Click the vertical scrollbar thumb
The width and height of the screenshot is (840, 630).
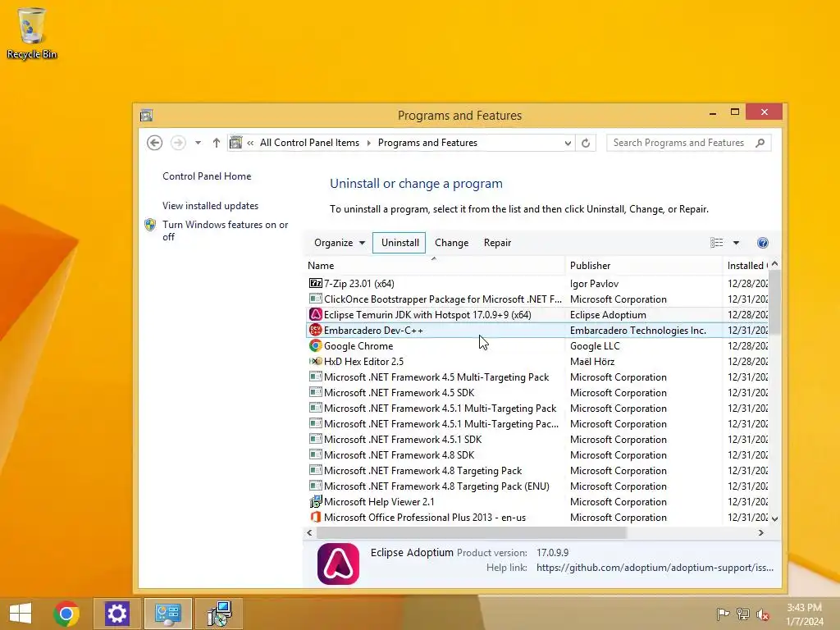(x=774, y=302)
